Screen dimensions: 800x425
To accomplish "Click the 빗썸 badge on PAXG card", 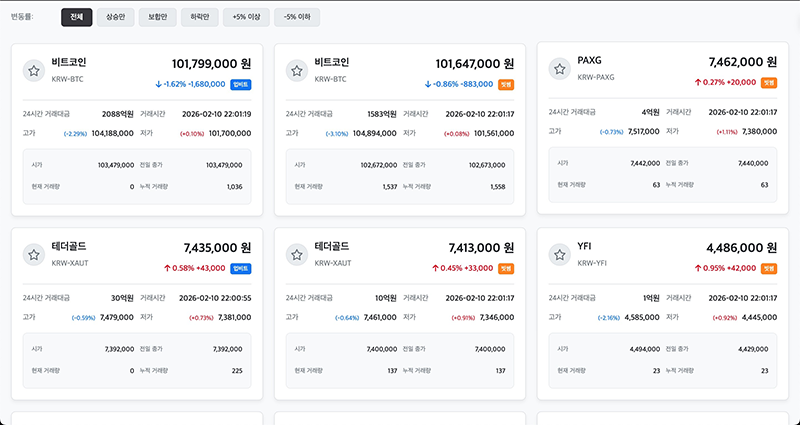I will pyautogui.click(x=769, y=83).
